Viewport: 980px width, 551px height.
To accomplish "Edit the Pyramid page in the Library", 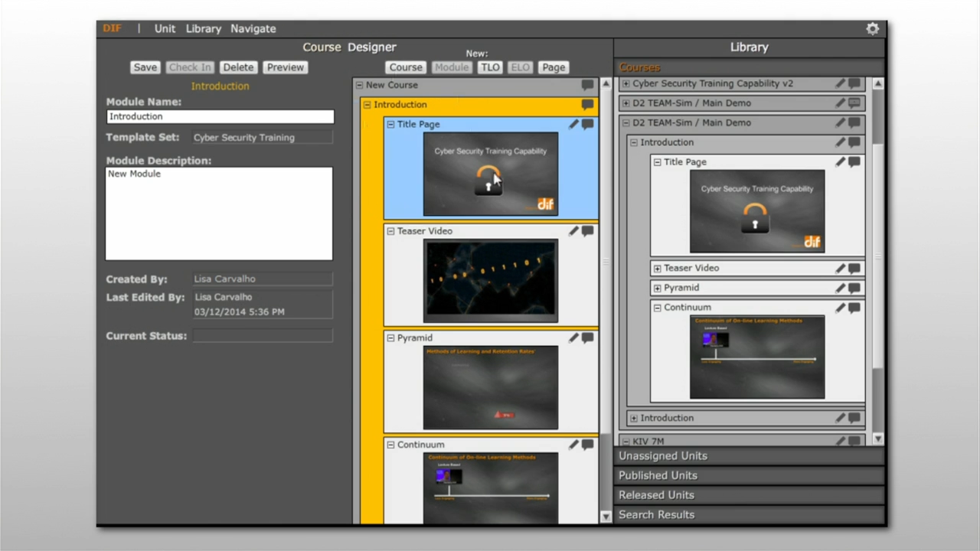I will click(840, 289).
